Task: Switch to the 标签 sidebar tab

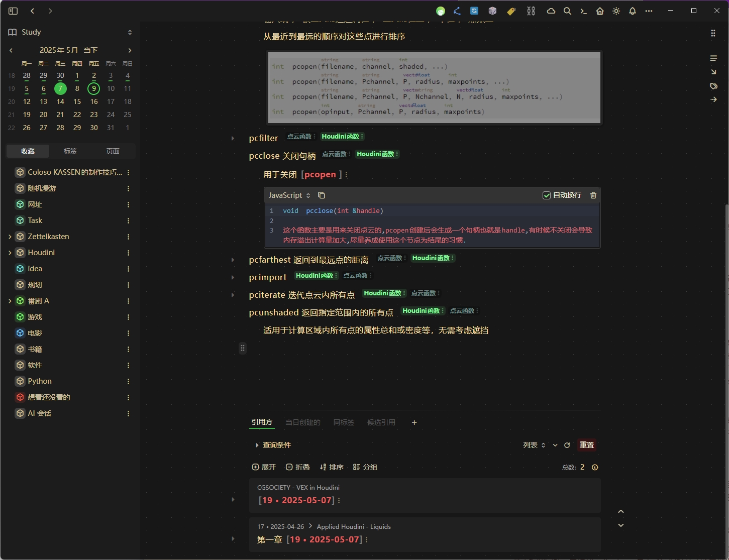Action: click(x=70, y=151)
